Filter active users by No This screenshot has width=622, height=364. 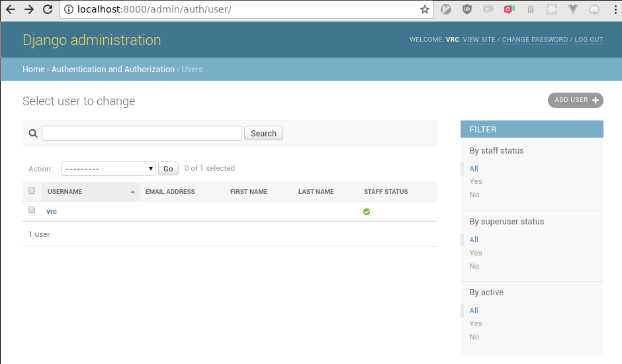pos(474,337)
